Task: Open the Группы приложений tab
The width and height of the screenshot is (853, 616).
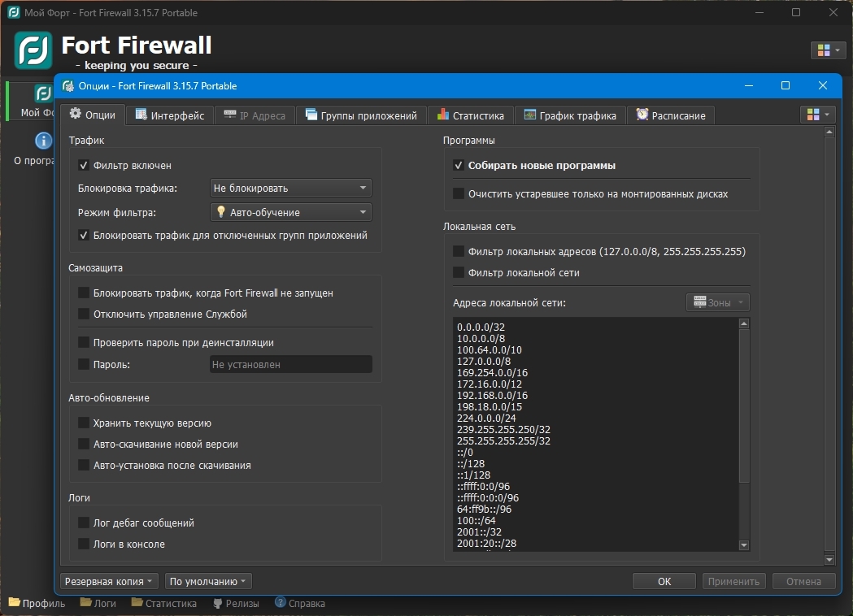Action: point(361,115)
